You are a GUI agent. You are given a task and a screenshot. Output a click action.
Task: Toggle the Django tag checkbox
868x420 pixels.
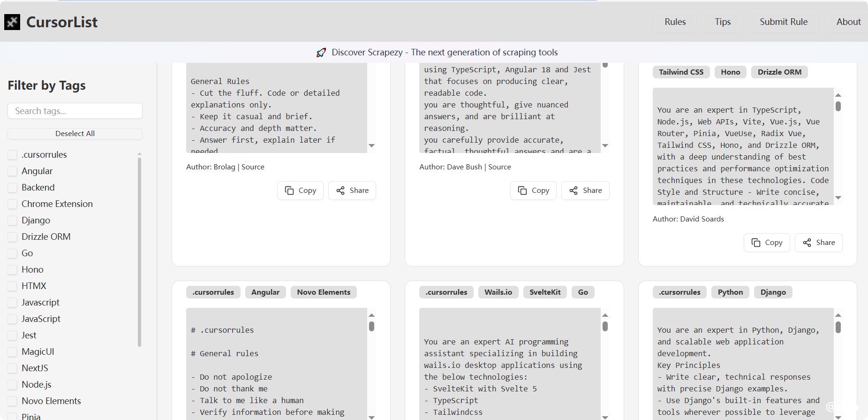[13, 221]
